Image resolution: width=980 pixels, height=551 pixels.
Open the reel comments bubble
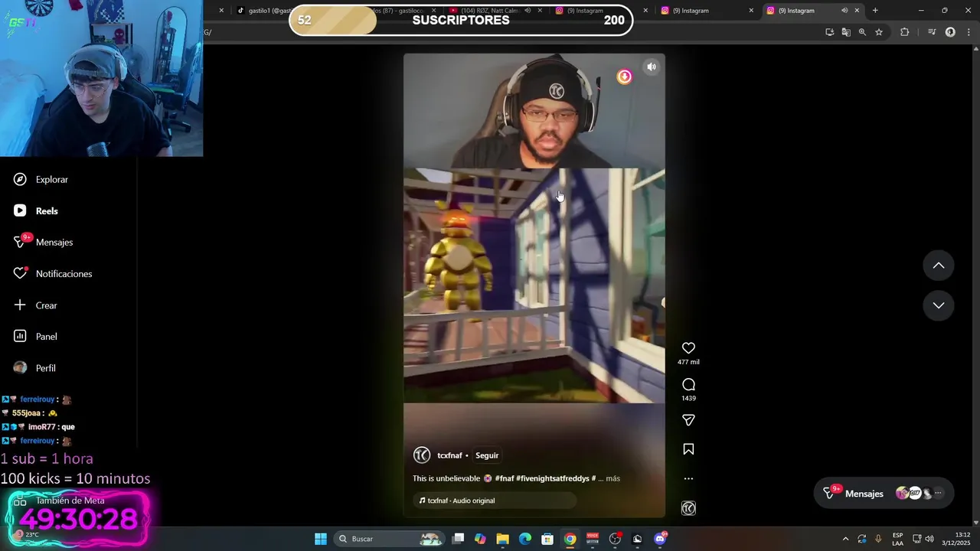click(x=688, y=384)
